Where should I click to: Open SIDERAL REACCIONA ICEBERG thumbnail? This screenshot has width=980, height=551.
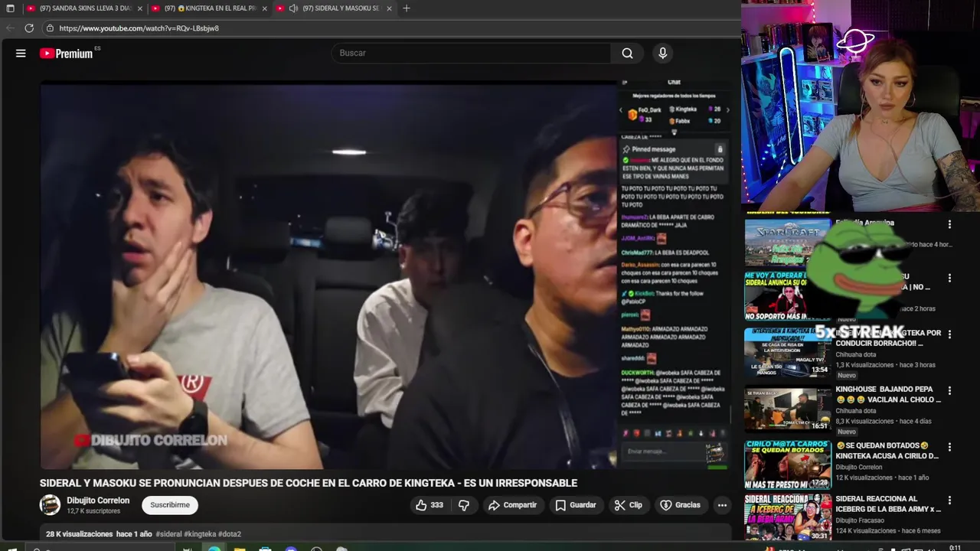click(787, 517)
